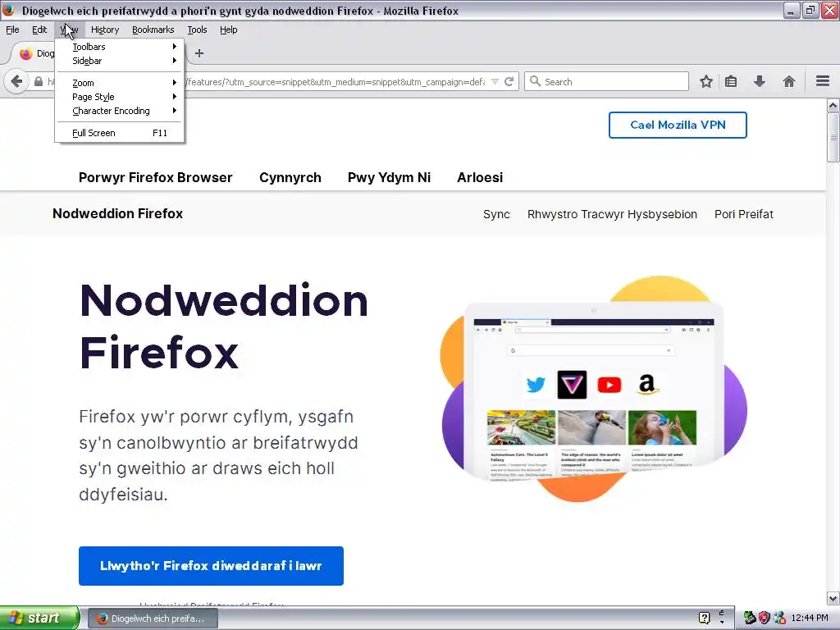Click the 12:44 PM clock
Viewport: 840px width, 630px height.
coord(810,618)
